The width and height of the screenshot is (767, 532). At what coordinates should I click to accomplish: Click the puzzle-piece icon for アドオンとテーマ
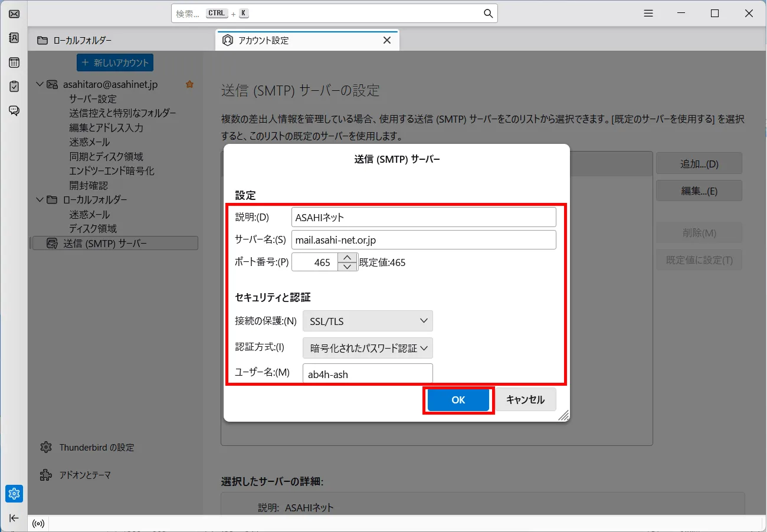click(46, 474)
